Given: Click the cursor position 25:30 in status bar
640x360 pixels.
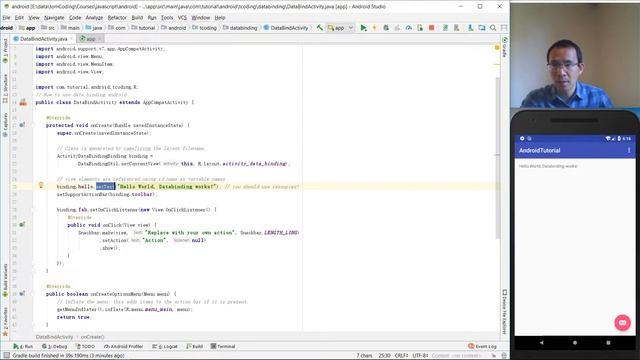Looking at the screenshot, I should [384, 356].
